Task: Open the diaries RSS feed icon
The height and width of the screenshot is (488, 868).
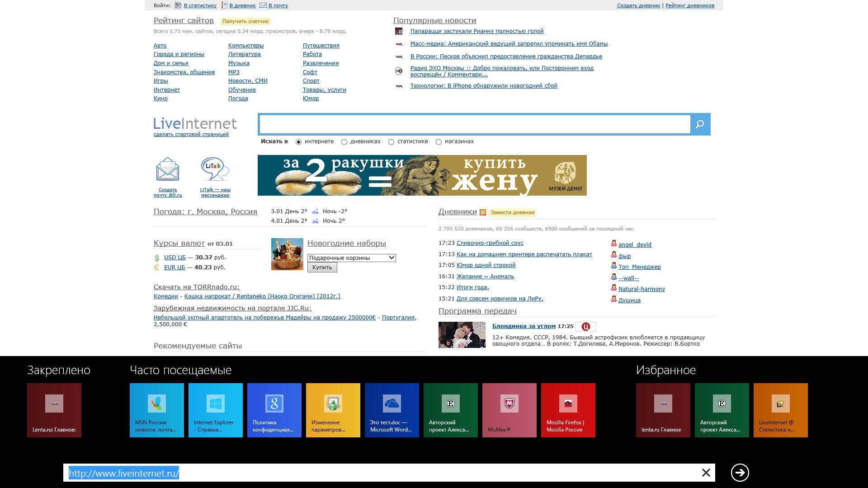Action: pyautogui.click(x=483, y=212)
